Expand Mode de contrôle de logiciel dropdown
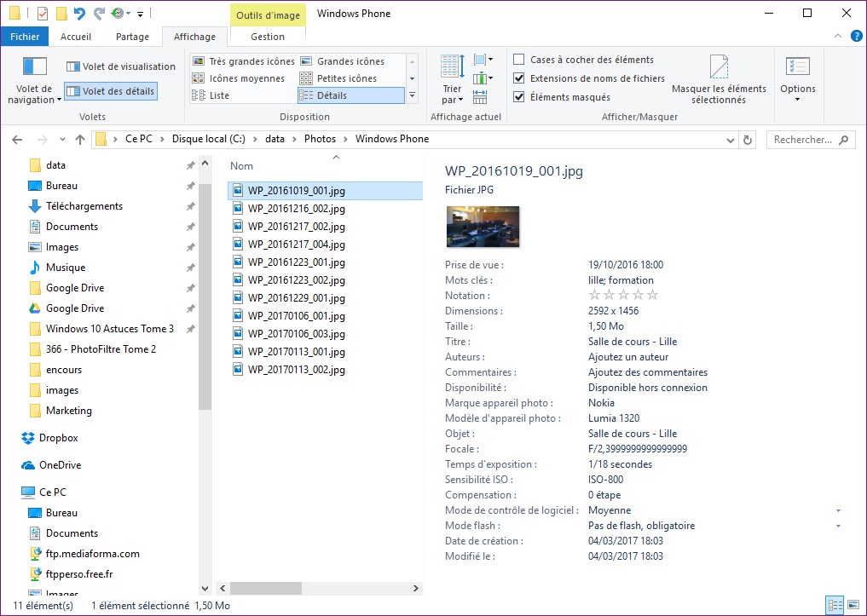Viewport: 867px width, 616px height. click(x=838, y=511)
